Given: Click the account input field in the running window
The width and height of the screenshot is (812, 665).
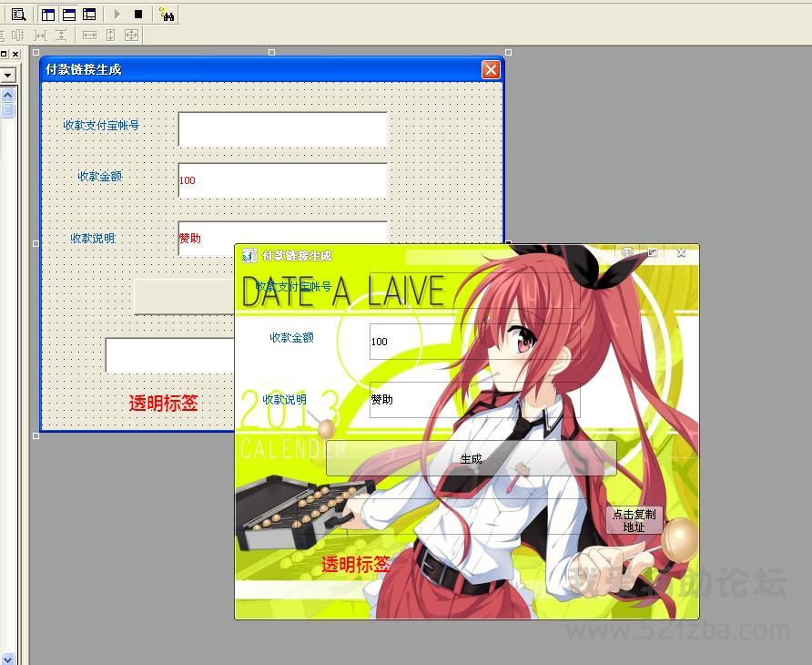Looking at the screenshot, I should point(474,291).
